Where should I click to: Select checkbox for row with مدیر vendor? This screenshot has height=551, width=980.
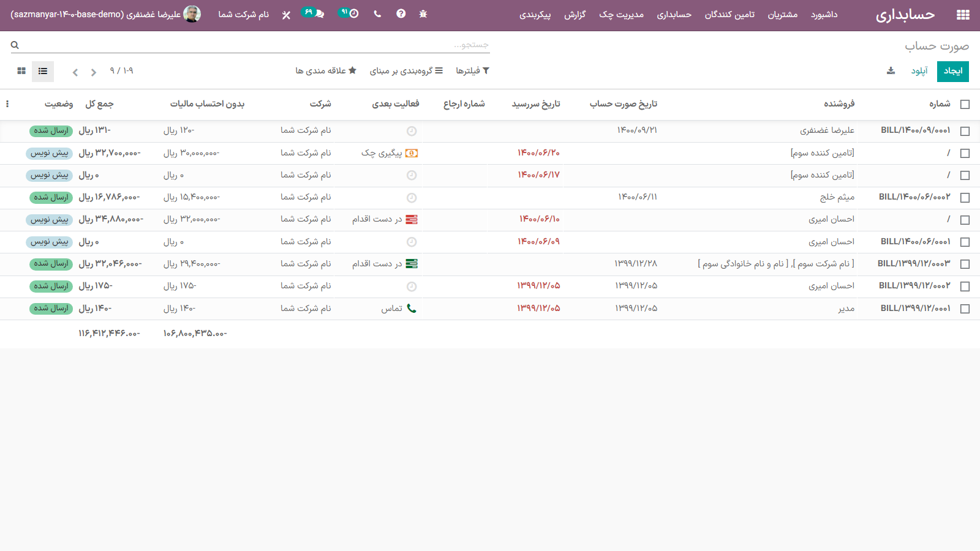tap(965, 309)
